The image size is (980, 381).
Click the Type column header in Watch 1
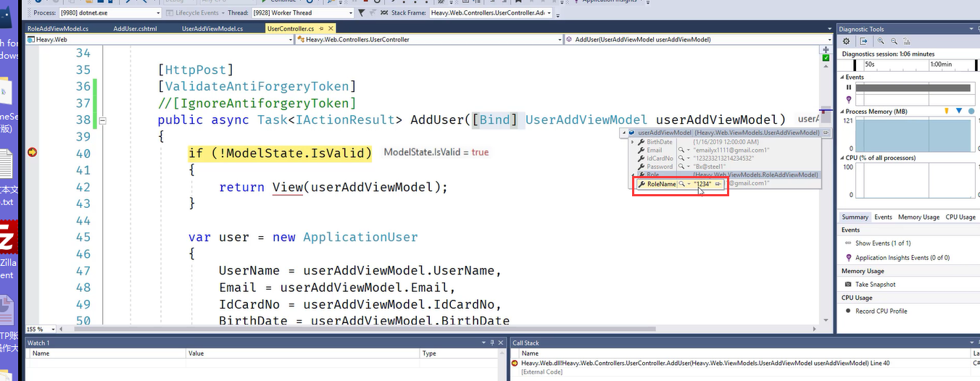pos(460,353)
